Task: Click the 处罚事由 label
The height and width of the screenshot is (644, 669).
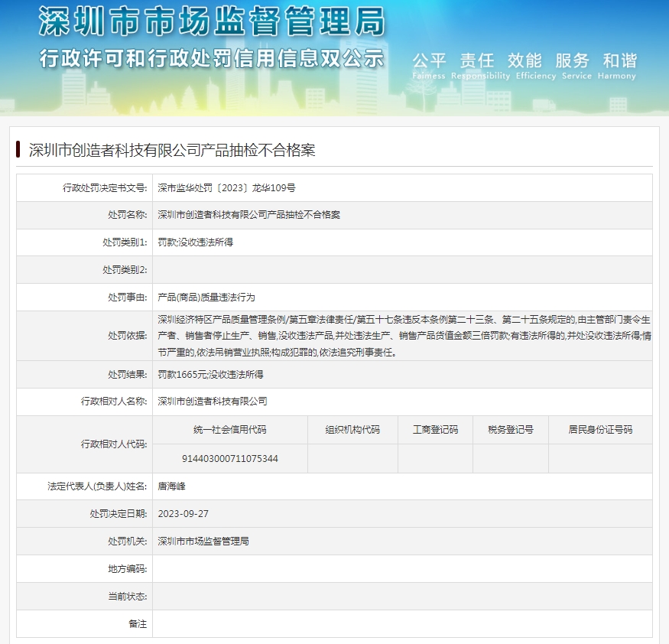Action: (128, 298)
